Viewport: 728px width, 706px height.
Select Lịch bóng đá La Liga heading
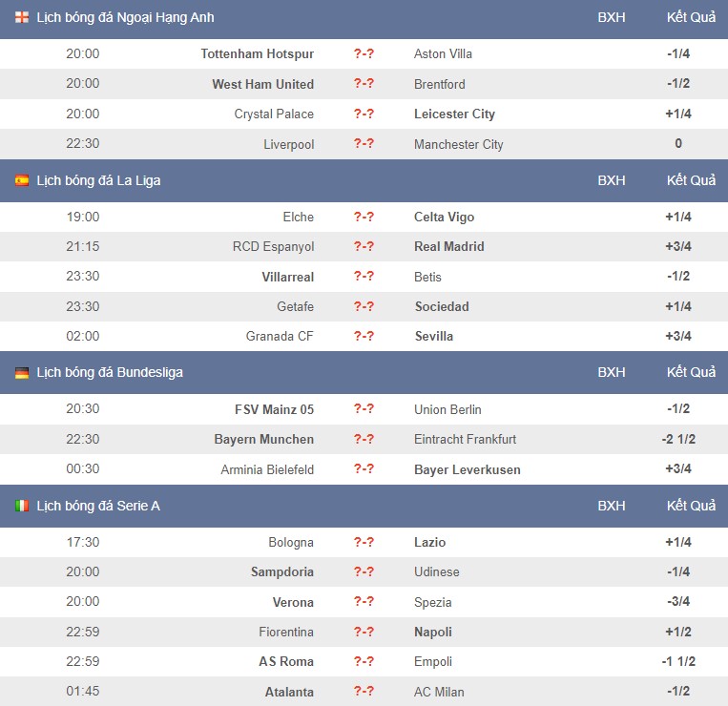point(98,180)
